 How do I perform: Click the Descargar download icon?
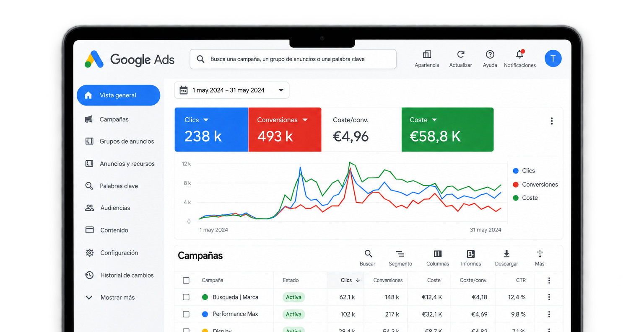pos(506,254)
